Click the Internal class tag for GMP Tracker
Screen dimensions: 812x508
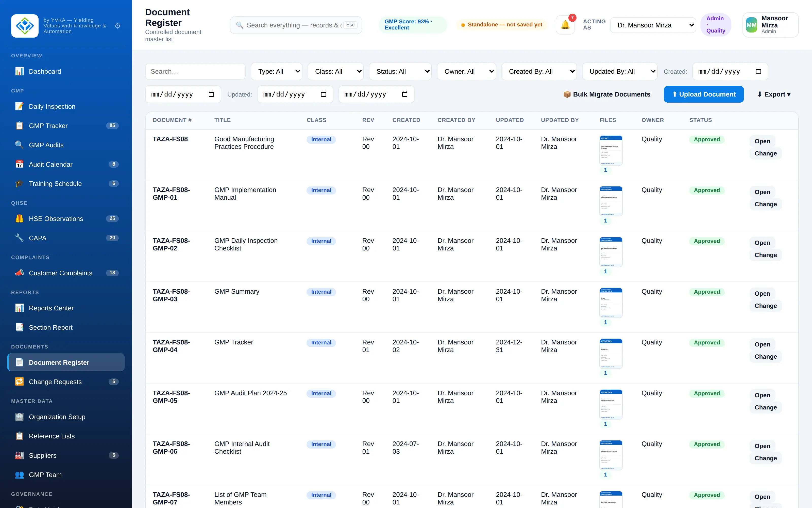pyautogui.click(x=321, y=342)
